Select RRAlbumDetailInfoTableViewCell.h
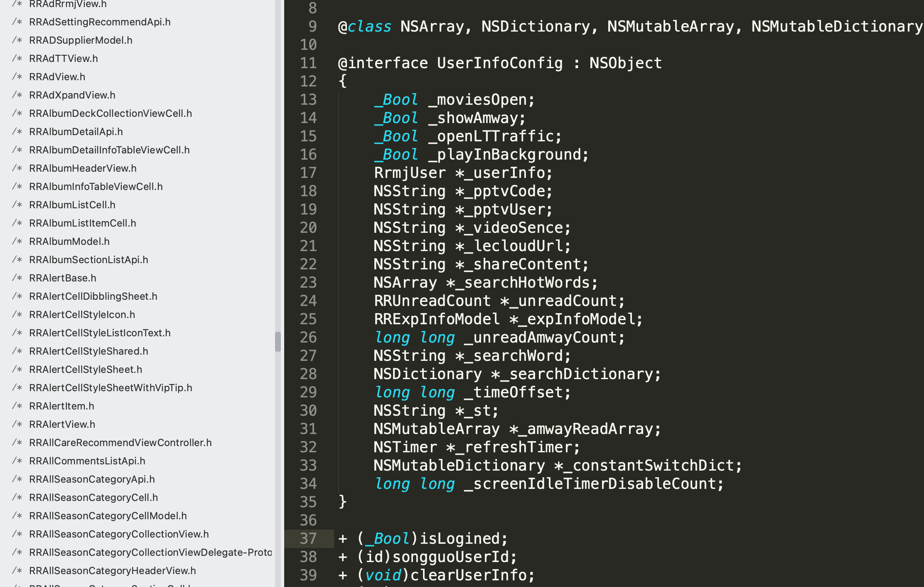924x587 pixels. (x=109, y=150)
